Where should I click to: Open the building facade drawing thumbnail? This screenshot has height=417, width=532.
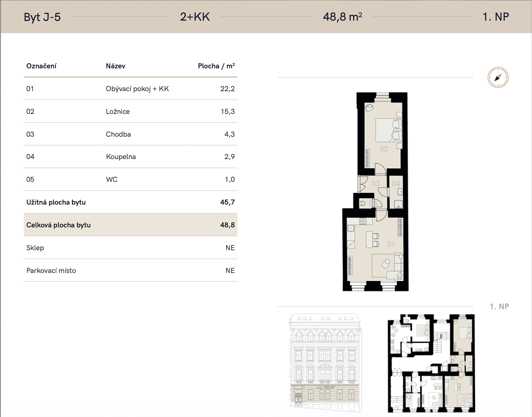click(325, 363)
